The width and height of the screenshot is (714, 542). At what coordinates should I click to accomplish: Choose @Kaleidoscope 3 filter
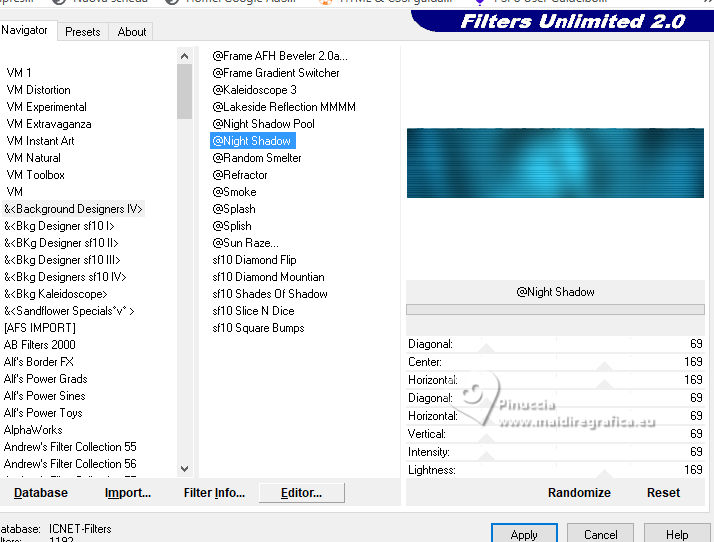pyautogui.click(x=254, y=90)
